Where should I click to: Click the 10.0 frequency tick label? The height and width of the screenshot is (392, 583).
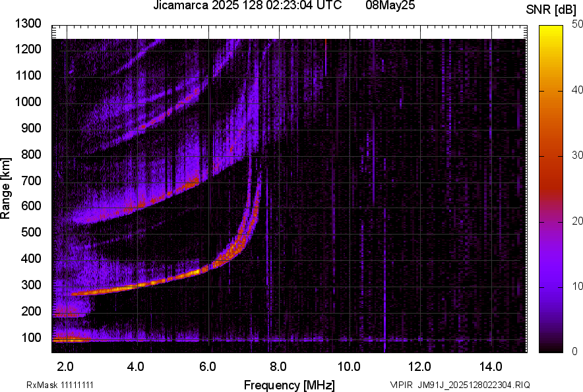click(x=348, y=367)
